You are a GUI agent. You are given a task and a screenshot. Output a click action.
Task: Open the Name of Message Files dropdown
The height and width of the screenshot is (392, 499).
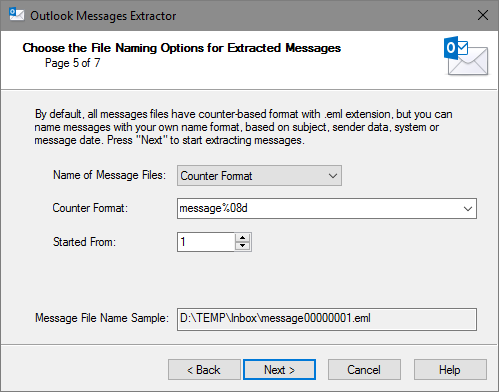click(x=259, y=176)
